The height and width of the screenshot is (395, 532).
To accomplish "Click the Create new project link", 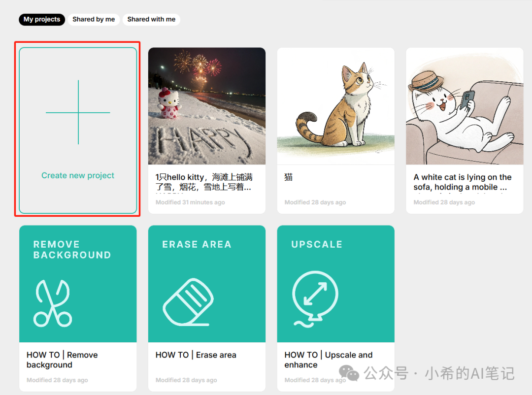I will coord(77,175).
